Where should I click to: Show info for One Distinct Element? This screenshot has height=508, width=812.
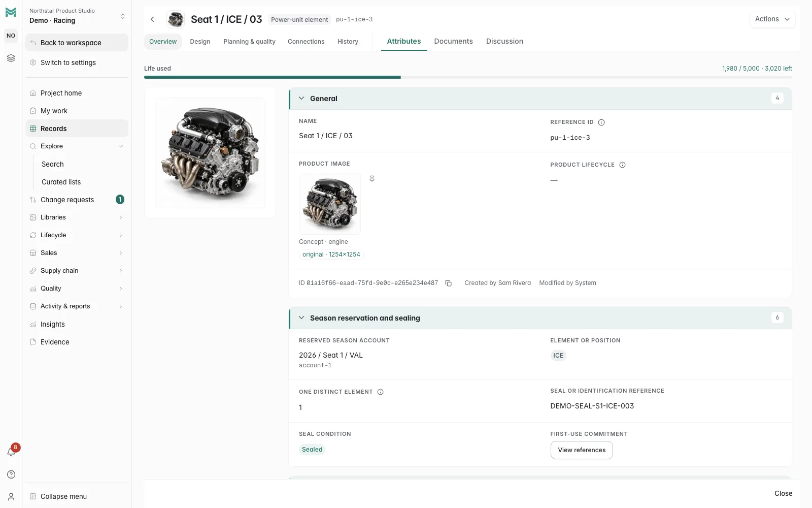point(381,392)
